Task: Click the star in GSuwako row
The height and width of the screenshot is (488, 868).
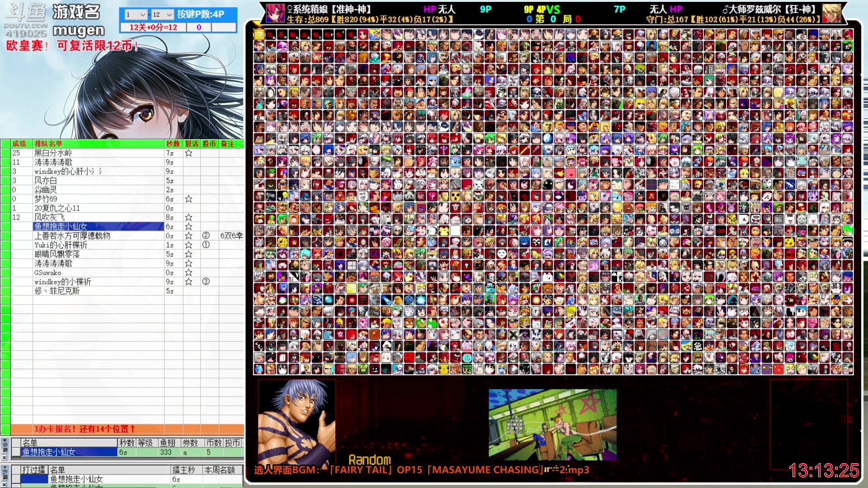Action: click(189, 273)
